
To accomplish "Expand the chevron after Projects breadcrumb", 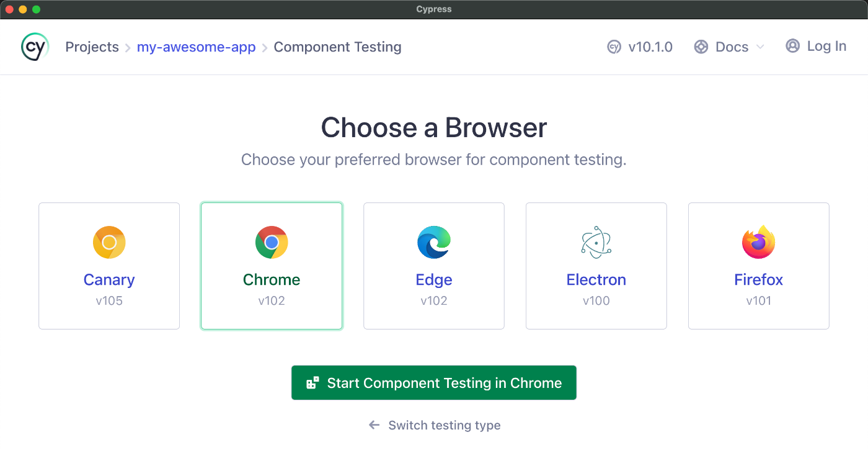I will 128,47.
